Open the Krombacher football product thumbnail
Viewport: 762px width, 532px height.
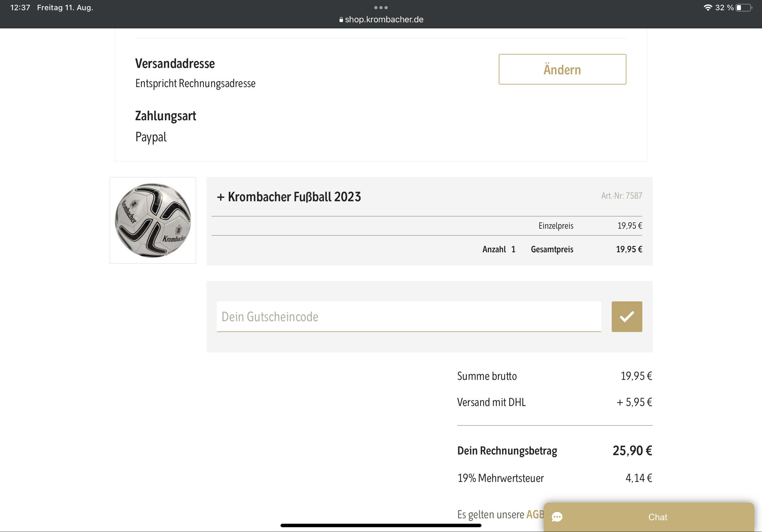[153, 220]
